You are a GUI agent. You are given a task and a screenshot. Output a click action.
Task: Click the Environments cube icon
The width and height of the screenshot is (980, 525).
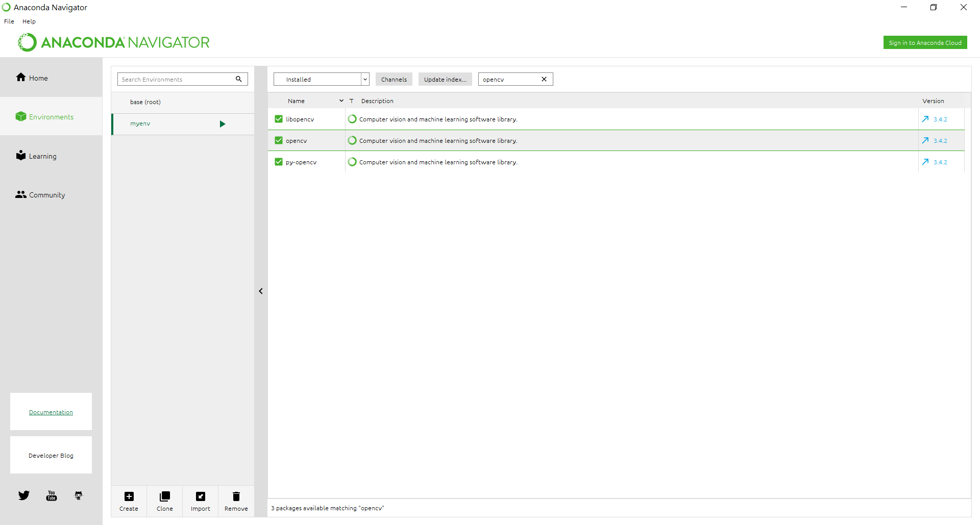click(21, 116)
